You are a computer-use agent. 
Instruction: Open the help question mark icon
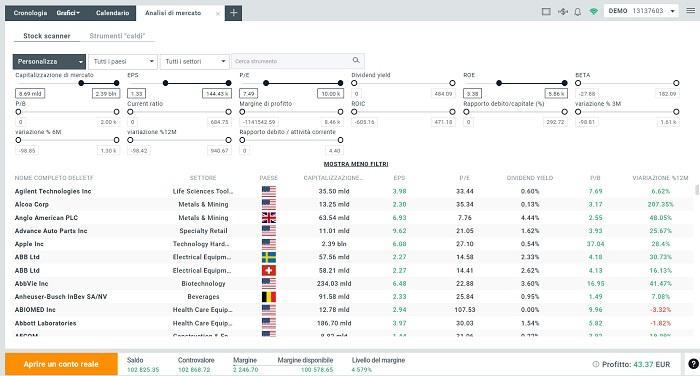[693, 364]
